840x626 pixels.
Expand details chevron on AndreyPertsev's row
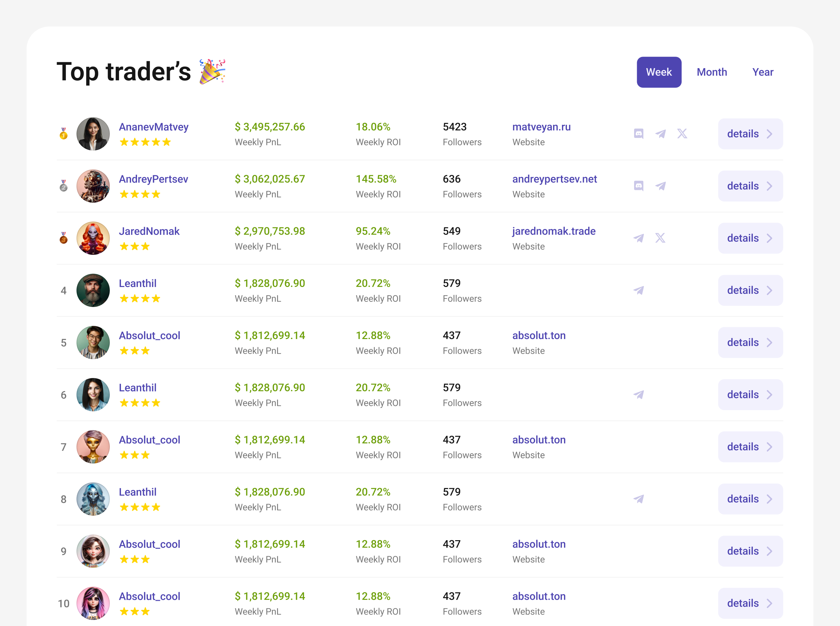point(770,186)
